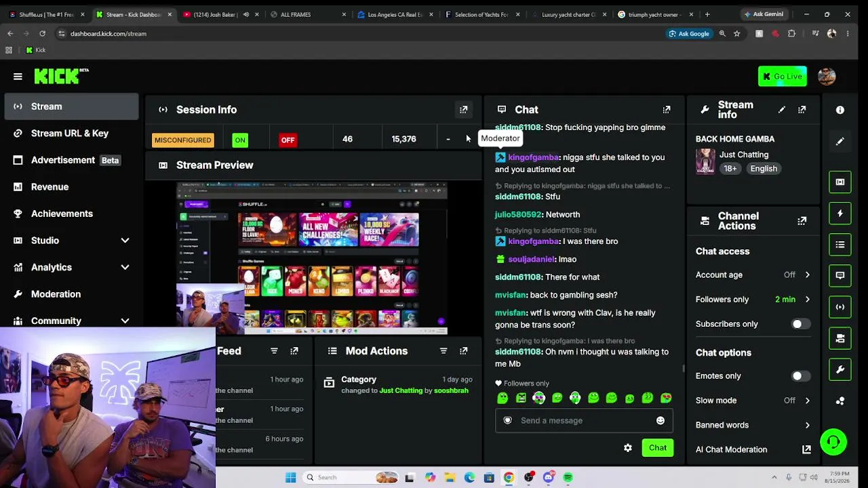The width and height of the screenshot is (868, 488).
Task: Filter the activity Feed list
Action: tap(274, 351)
